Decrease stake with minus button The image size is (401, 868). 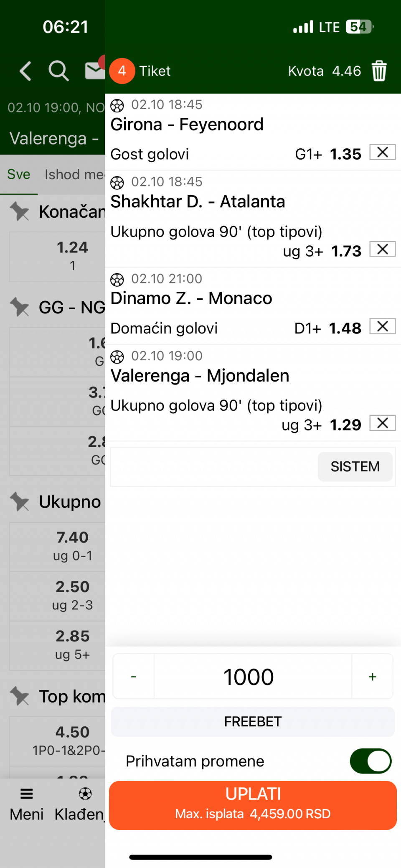134,676
